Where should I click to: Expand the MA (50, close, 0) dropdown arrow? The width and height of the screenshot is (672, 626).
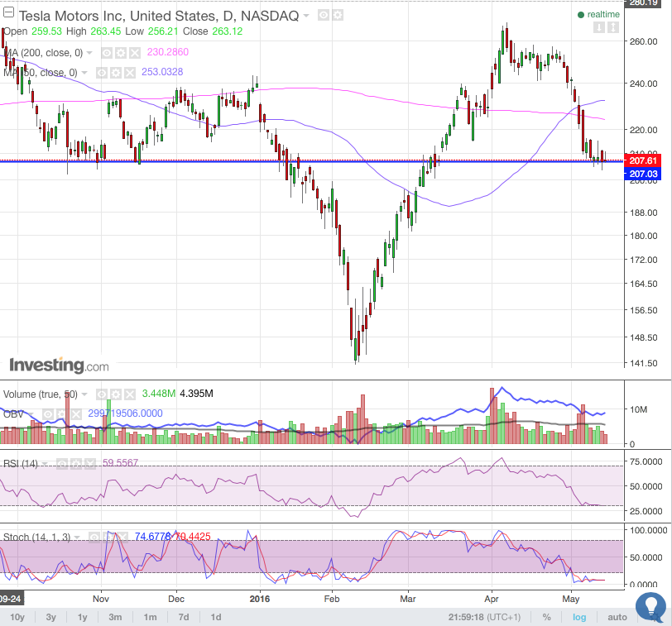(84, 73)
